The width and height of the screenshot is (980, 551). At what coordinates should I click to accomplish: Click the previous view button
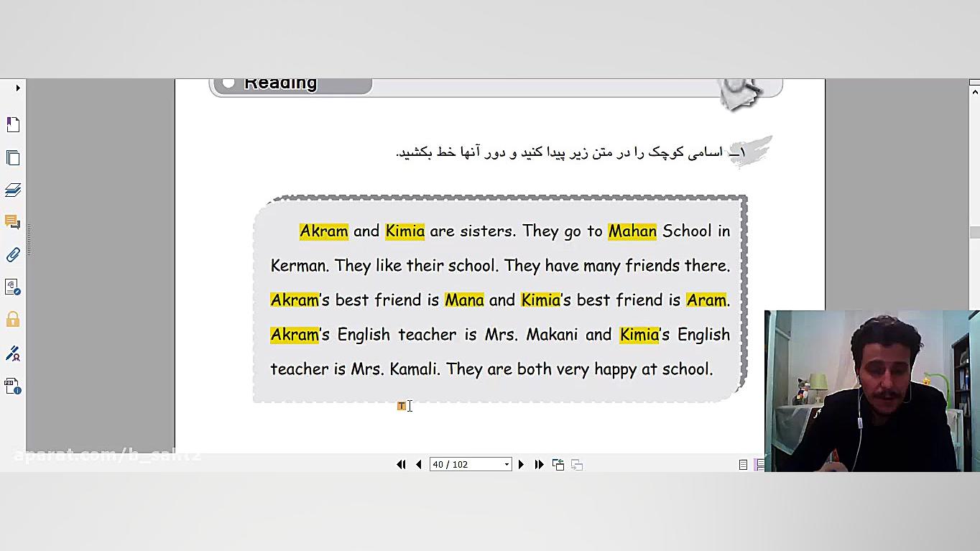(558, 465)
